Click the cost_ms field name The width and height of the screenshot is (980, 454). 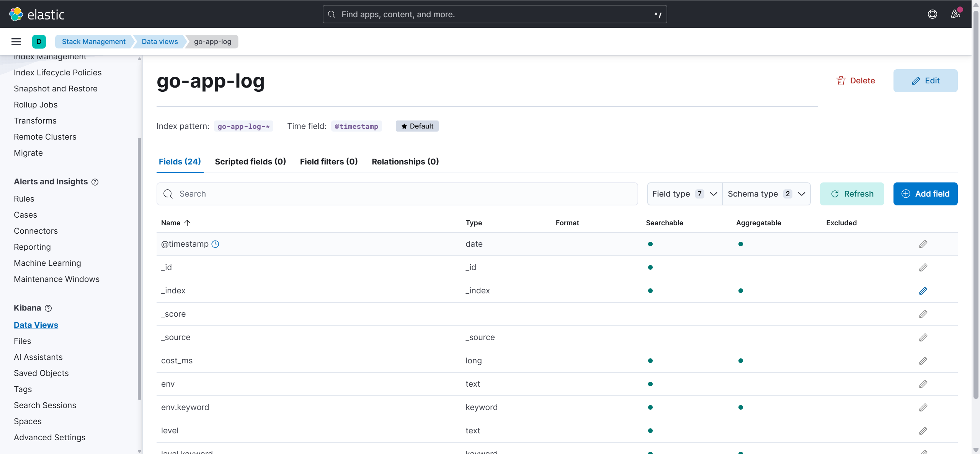point(177,361)
